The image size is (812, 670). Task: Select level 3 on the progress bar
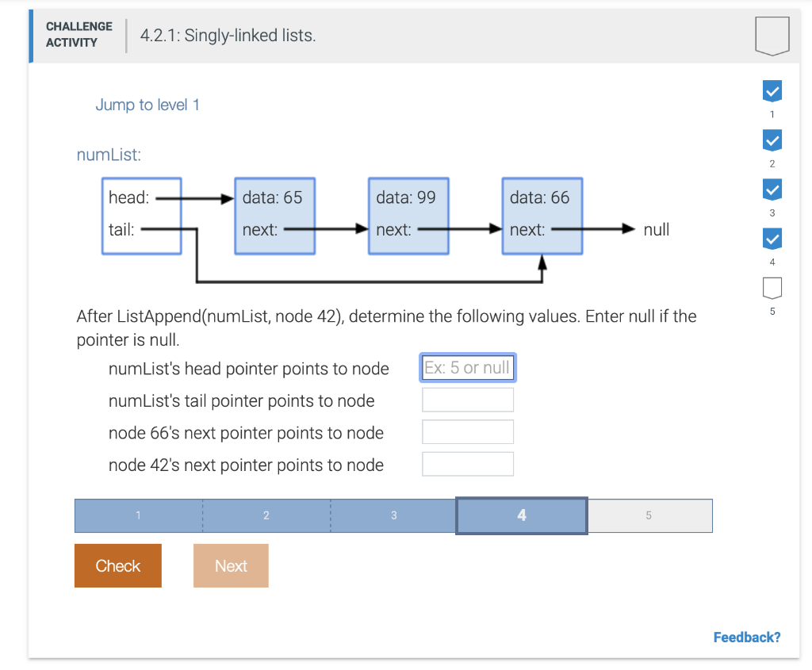(x=393, y=515)
